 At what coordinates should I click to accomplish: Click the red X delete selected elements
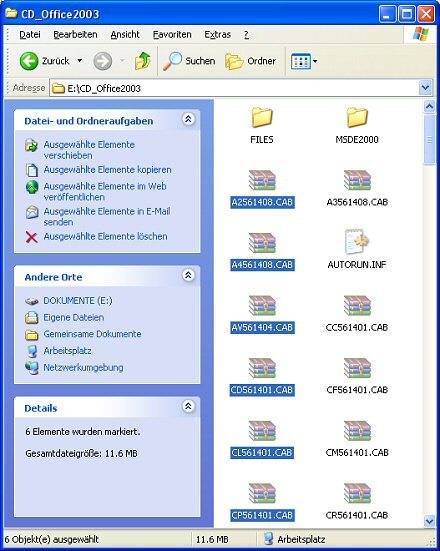[32, 237]
